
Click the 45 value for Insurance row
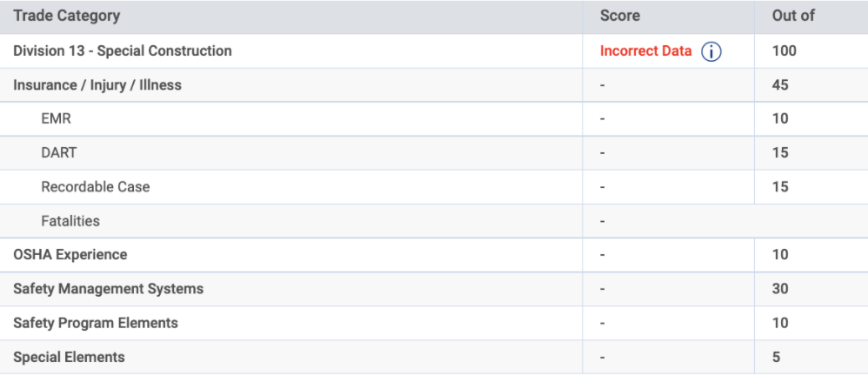[780, 85]
